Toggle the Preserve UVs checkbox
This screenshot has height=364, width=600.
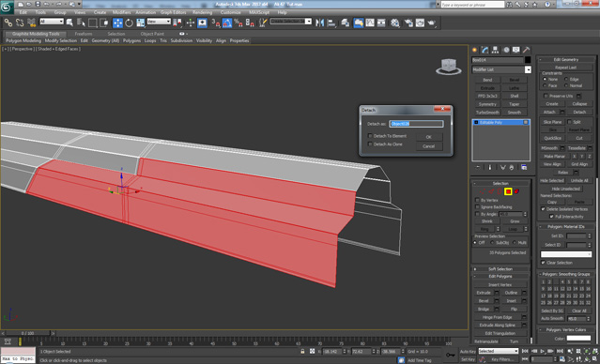tap(546, 96)
